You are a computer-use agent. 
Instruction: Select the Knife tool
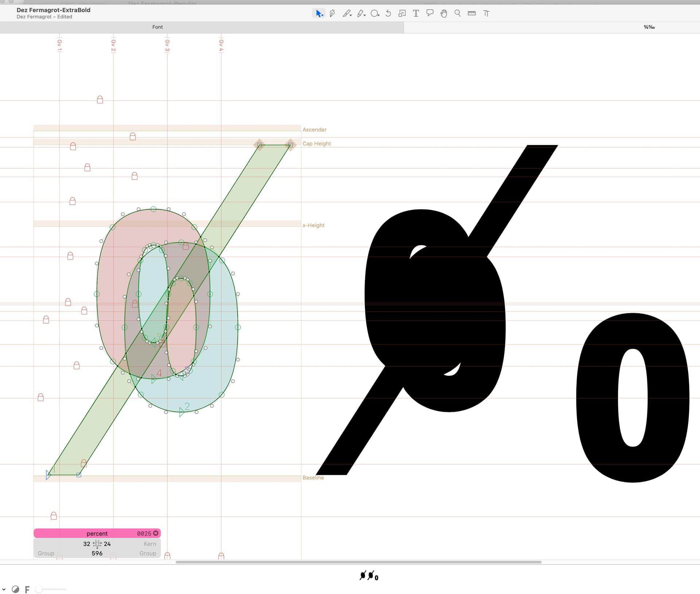(346, 13)
